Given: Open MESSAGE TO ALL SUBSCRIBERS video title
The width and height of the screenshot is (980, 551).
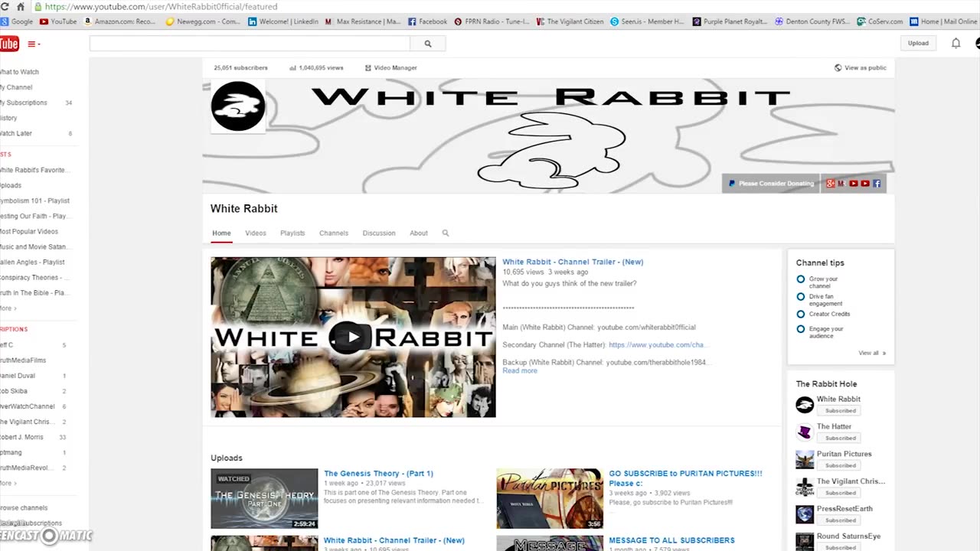Looking at the screenshot, I should point(671,540).
